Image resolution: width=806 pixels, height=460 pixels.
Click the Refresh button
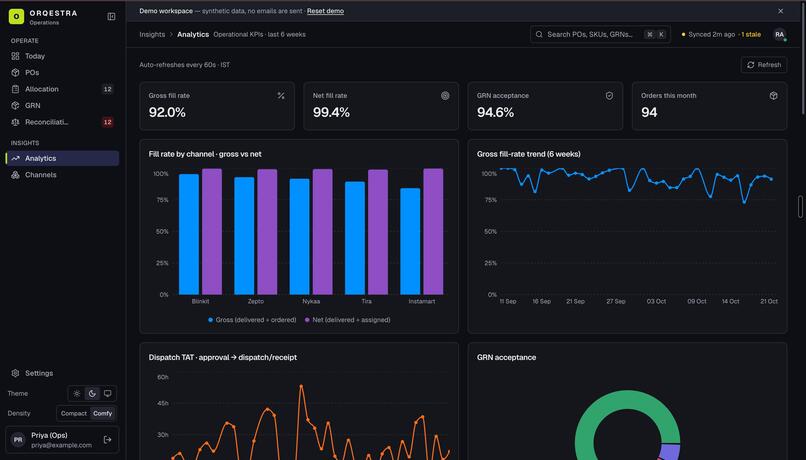point(764,65)
